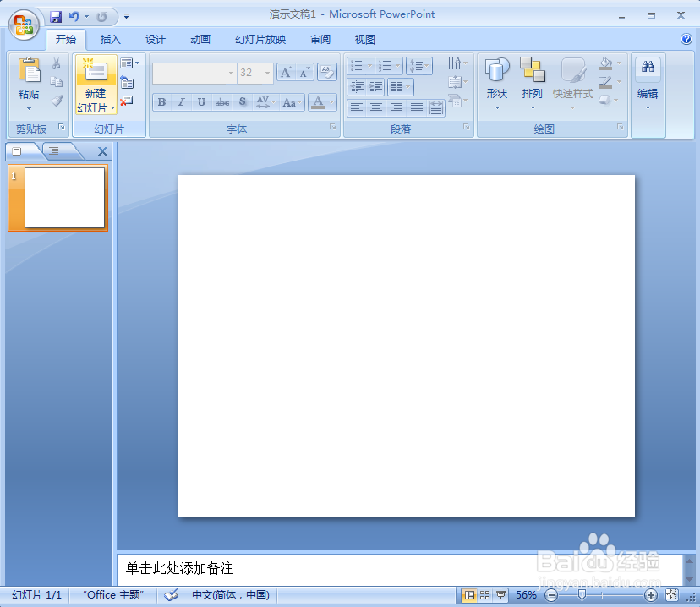Screen dimensions: 700x607
Task: Open the 设计 ribbon tab
Action: [x=155, y=40]
